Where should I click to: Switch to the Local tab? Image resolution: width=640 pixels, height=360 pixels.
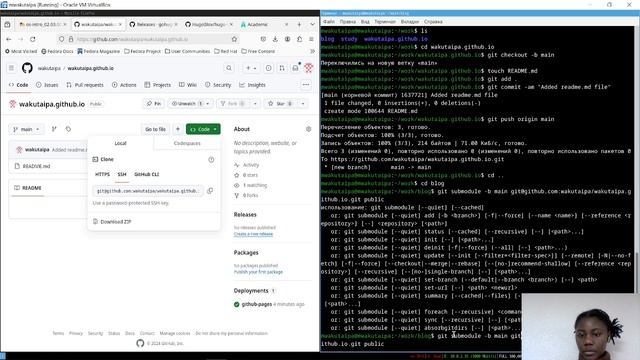coord(120,143)
